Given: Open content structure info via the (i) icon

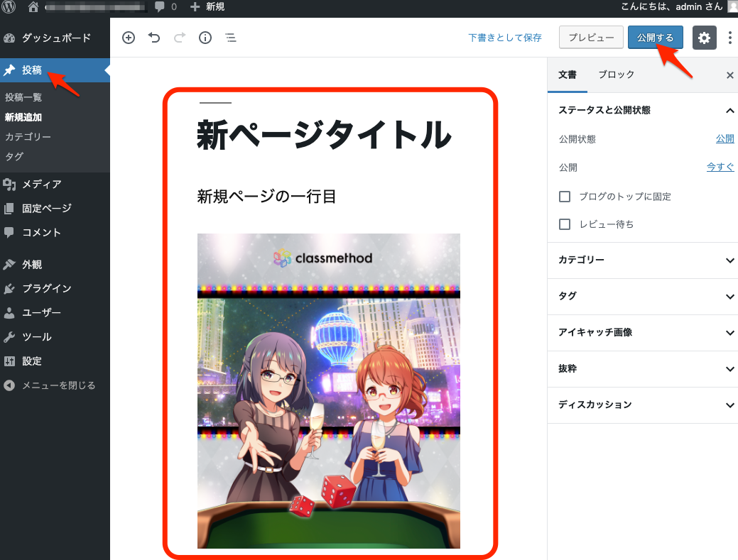Looking at the screenshot, I should pyautogui.click(x=205, y=38).
